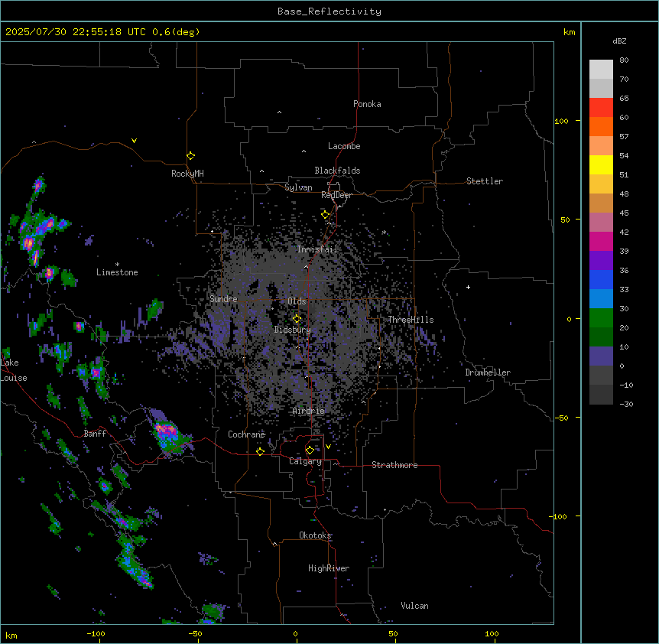Click the Ponoka city label
Screen dimensions: 659x644
(x=367, y=104)
